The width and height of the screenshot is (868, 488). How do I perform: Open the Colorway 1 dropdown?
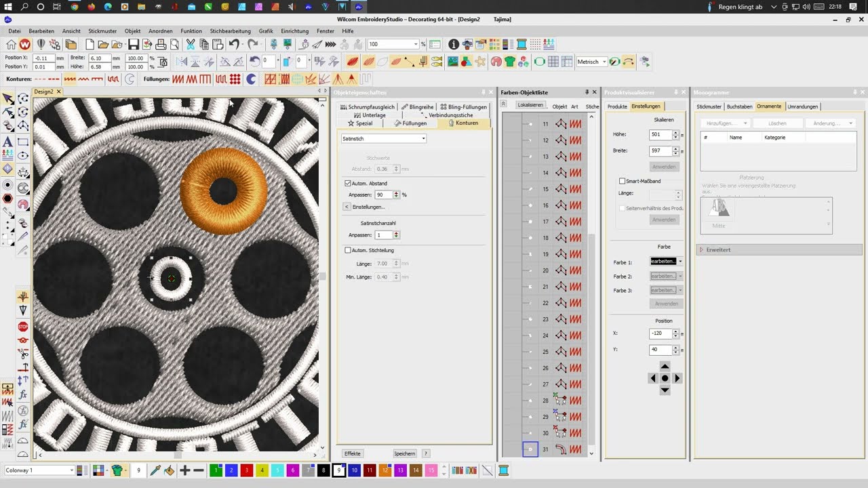point(71,470)
